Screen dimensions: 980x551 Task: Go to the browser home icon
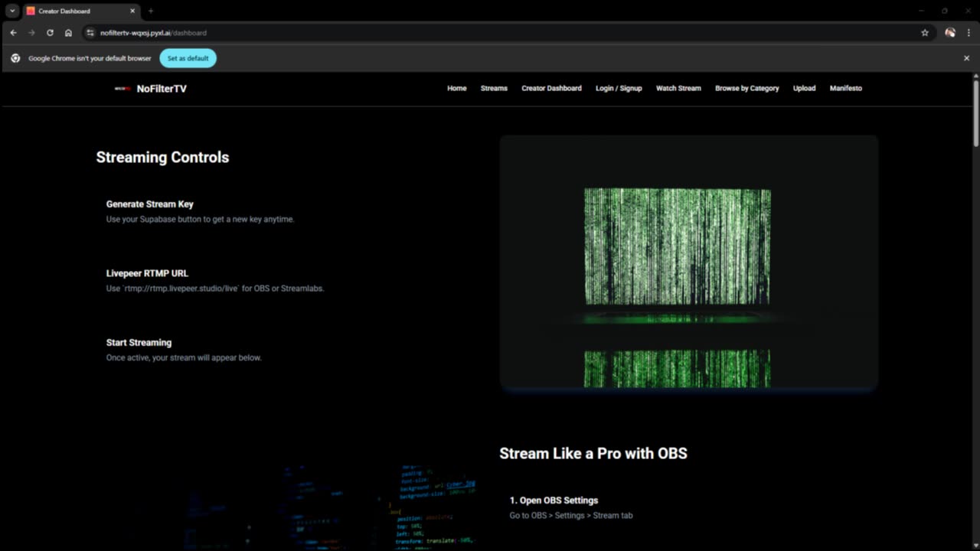(68, 33)
